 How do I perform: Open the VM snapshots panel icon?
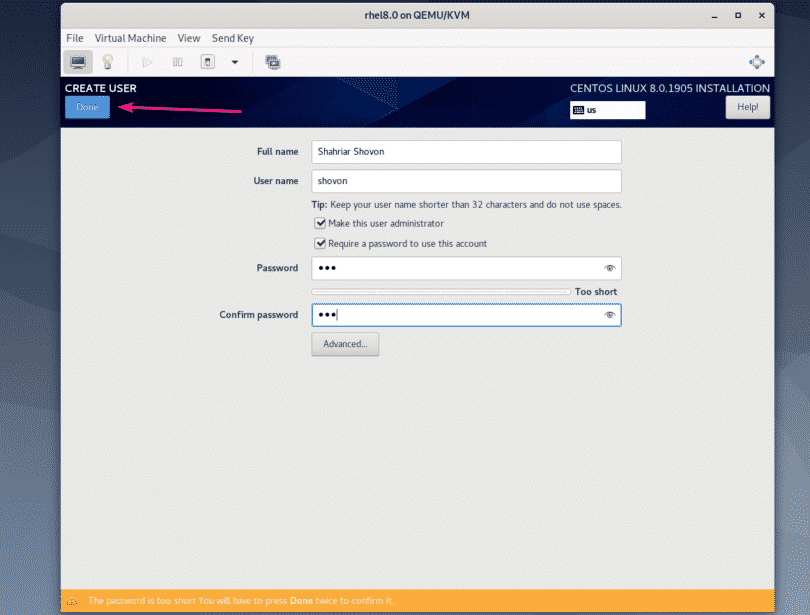click(272, 61)
